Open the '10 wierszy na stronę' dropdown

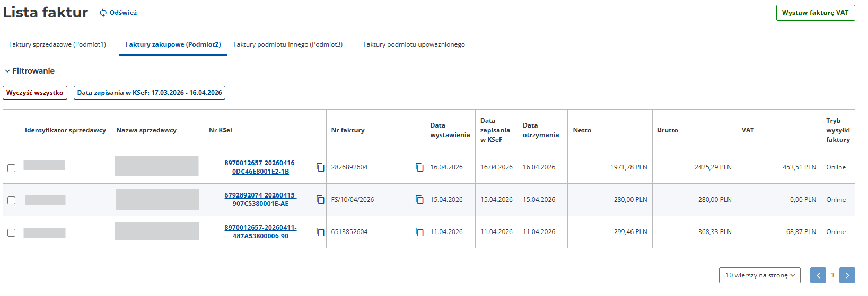coord(759,275)
